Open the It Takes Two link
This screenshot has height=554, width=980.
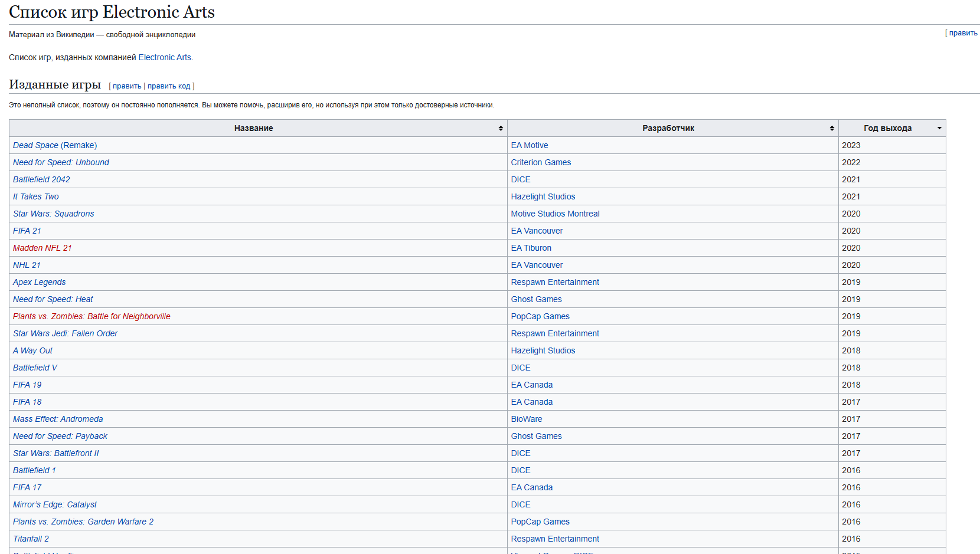(36, 196)
